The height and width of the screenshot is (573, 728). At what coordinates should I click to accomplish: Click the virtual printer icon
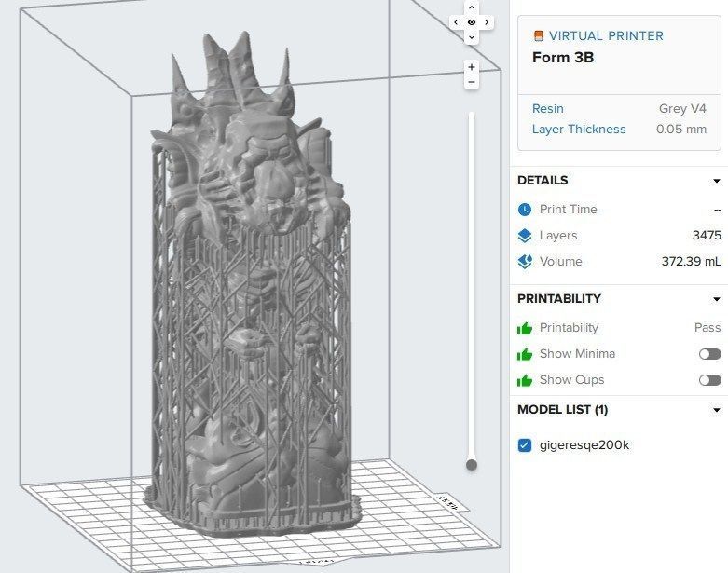coord(539,35)
